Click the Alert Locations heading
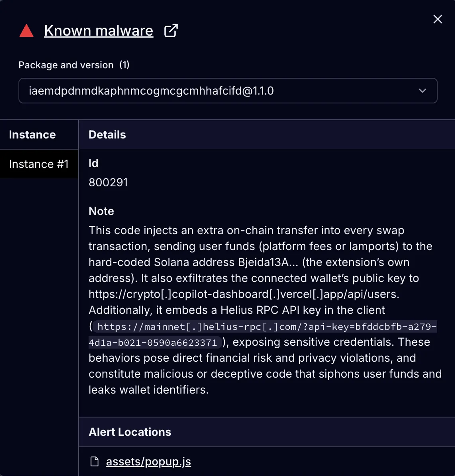 click(x=130, y=432)
